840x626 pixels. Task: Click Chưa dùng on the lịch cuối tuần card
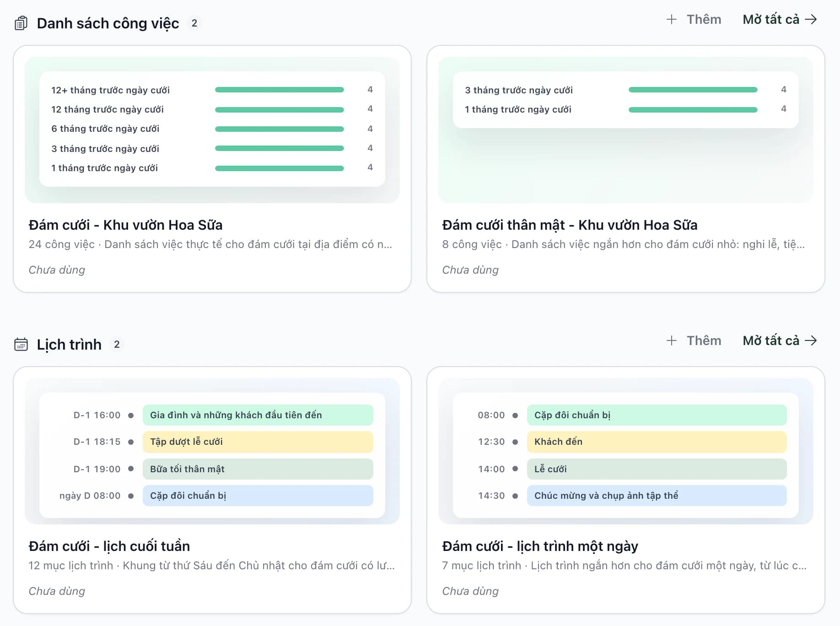[x=57, y=591]
